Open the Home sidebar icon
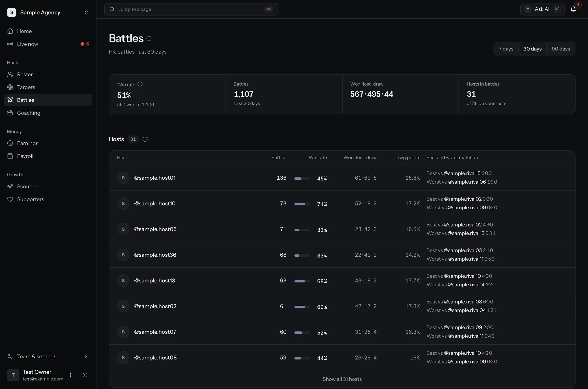 pos(10,31)
